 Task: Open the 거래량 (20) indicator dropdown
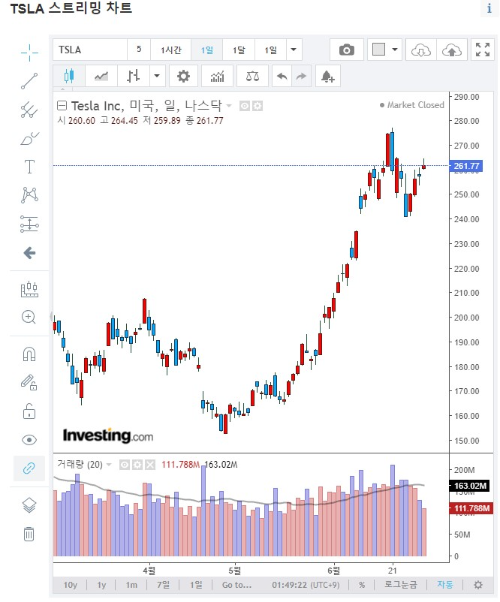[109, 465]
